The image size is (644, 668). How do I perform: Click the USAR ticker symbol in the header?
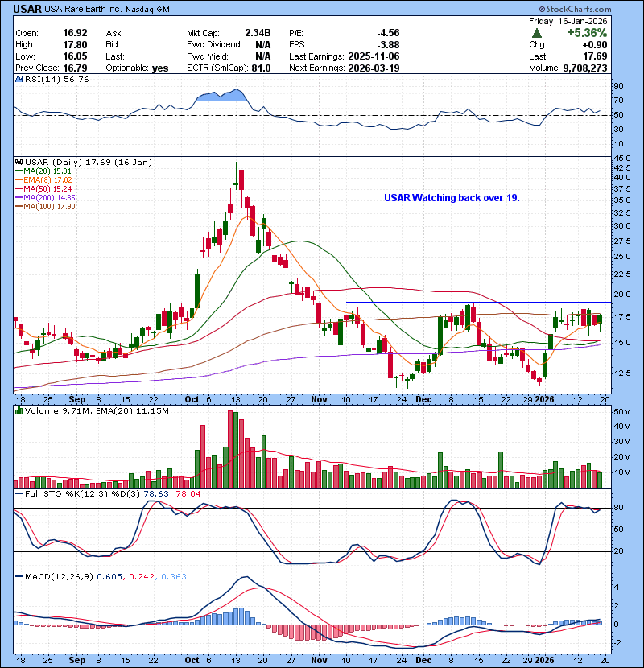click(27, 9)
